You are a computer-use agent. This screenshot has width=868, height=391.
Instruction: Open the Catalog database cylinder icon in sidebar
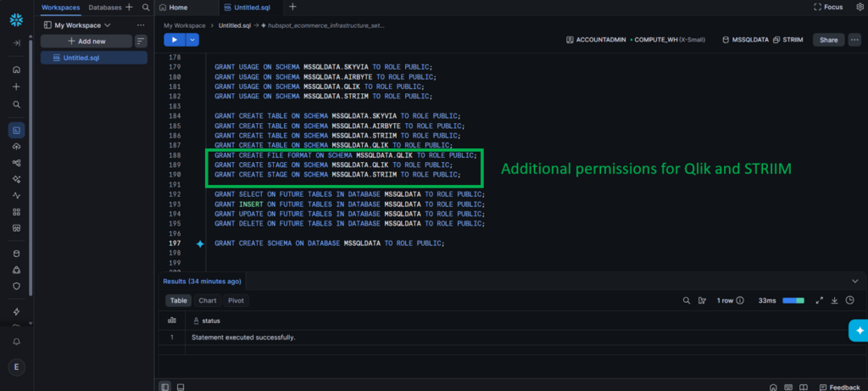pos(17,254)
